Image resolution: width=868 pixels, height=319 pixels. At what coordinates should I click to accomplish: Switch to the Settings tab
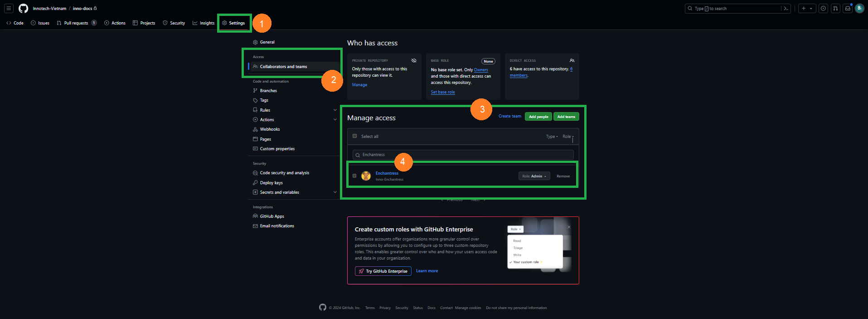pos(234,23)
